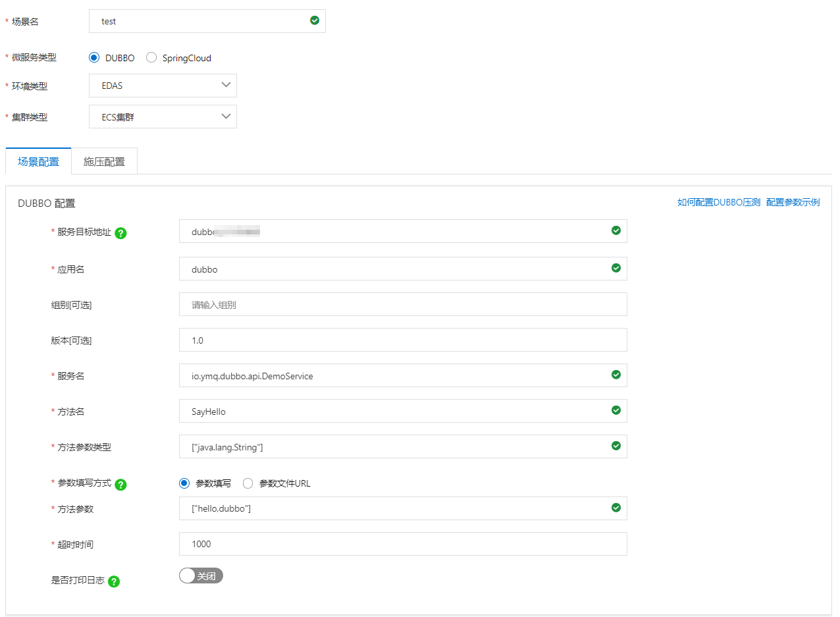Click the 方法参数 input field

point(403,508)
